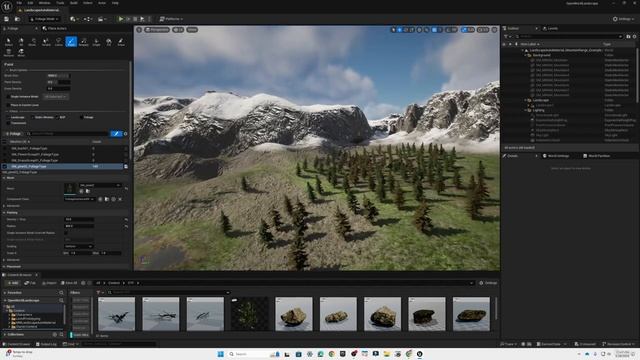
Task: Open the quick add content toolbar icon
Action: click(x=73, y=19)
